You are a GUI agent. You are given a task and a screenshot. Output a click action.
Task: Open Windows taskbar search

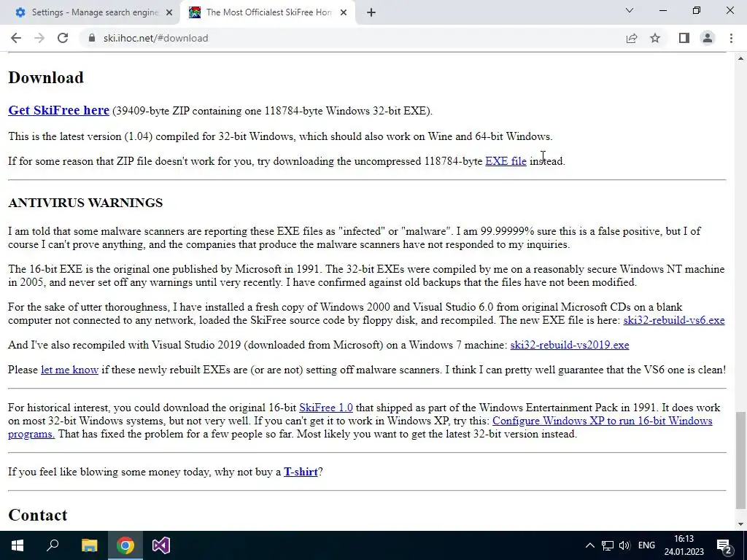pos(53,545)
